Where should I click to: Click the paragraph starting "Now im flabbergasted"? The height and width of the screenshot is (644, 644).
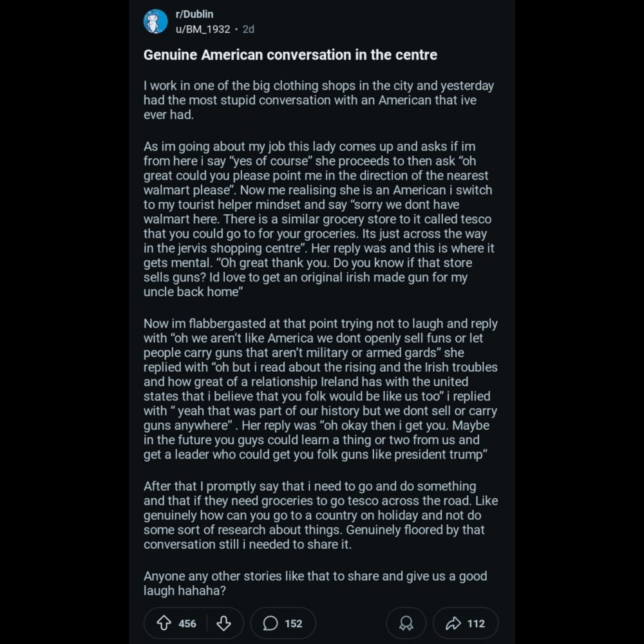point(319,389)
